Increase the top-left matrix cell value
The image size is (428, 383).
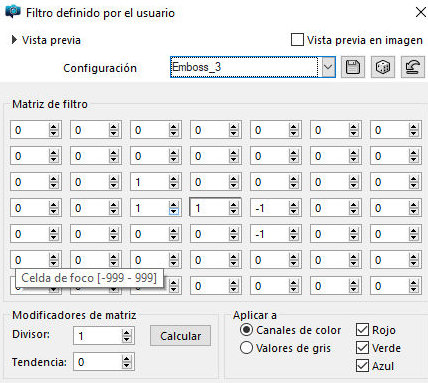point(53,127)
